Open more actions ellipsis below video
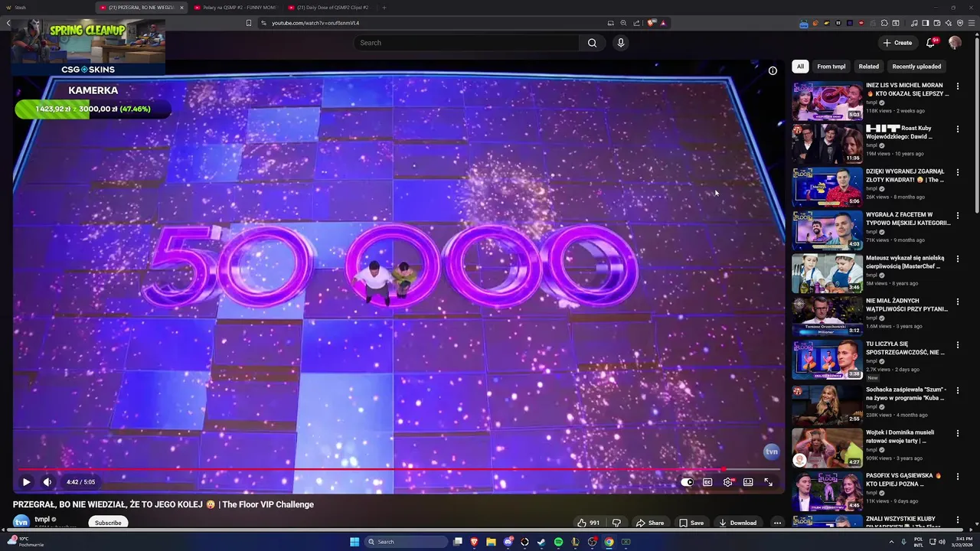 click(777, 523)
